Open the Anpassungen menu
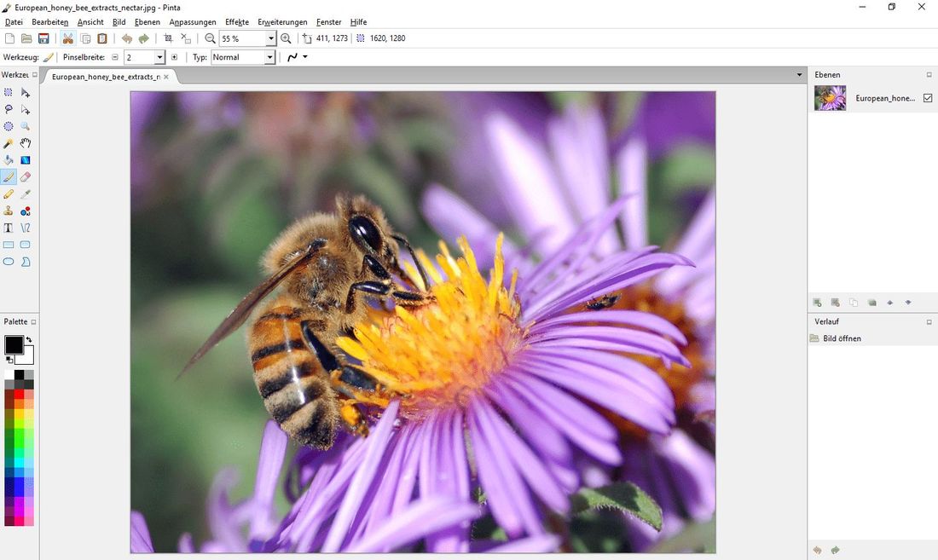Viewport: 938px width, 560px height. pos(193,22)
